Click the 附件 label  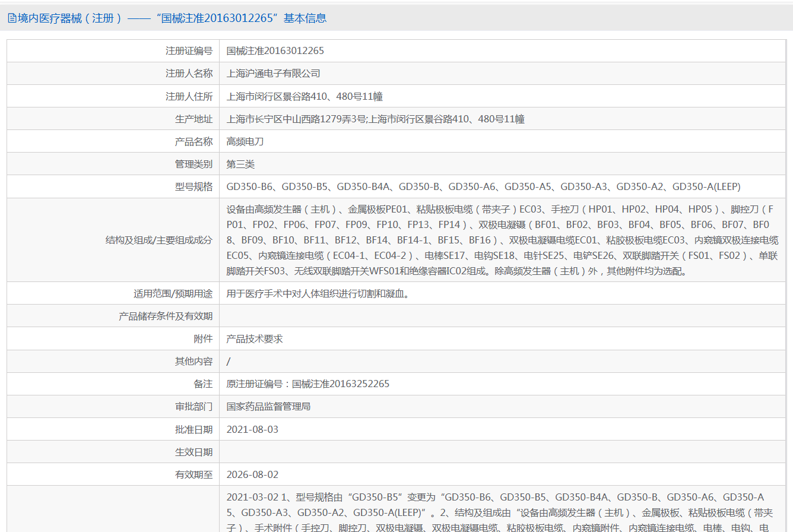pyautogui.click(x=203, y=338)
